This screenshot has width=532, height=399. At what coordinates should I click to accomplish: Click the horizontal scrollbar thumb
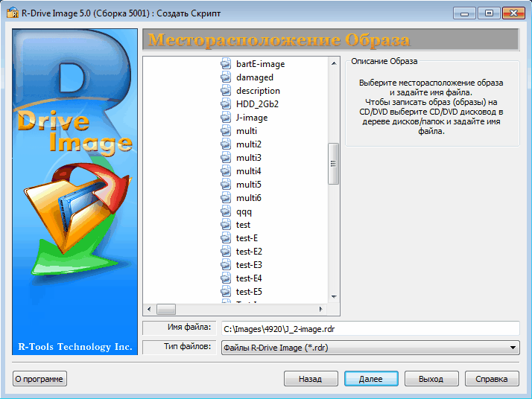click(x=166, y=309)
